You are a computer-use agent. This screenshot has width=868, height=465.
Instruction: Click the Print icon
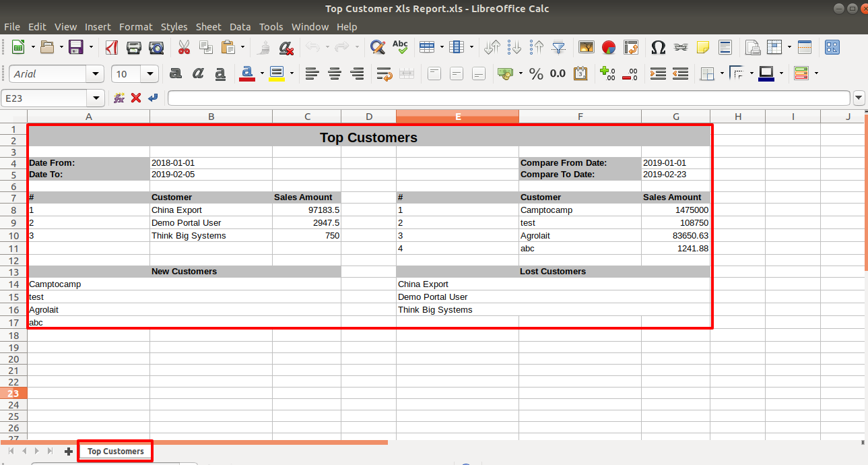pos(134,47)
